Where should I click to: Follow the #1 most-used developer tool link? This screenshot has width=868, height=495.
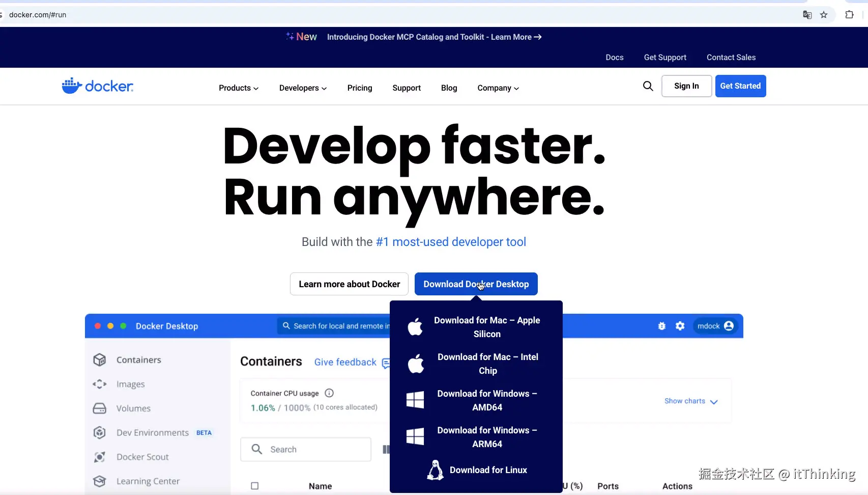click(x=451, y=242)
